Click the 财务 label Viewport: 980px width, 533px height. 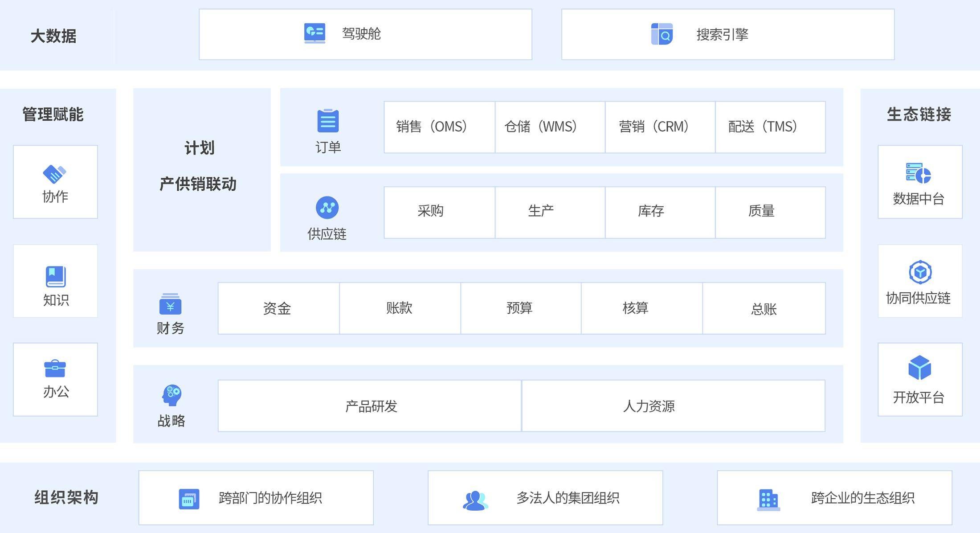[x=171, y=328]
